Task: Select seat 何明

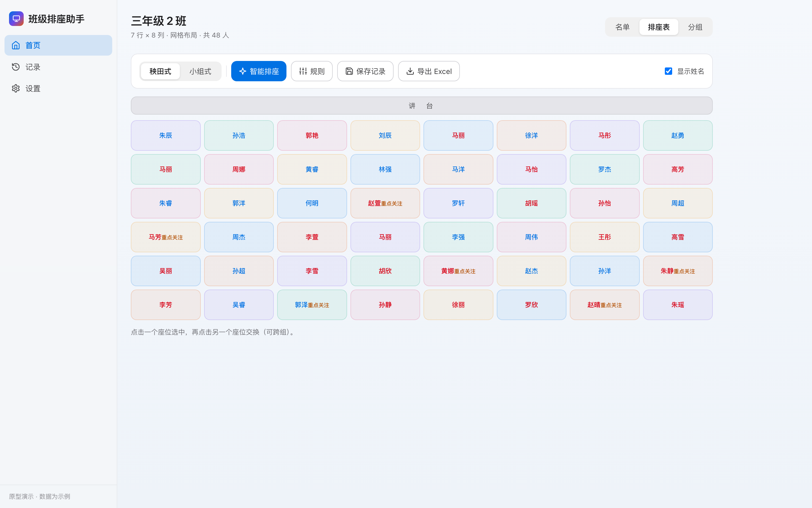Action: 312,203
